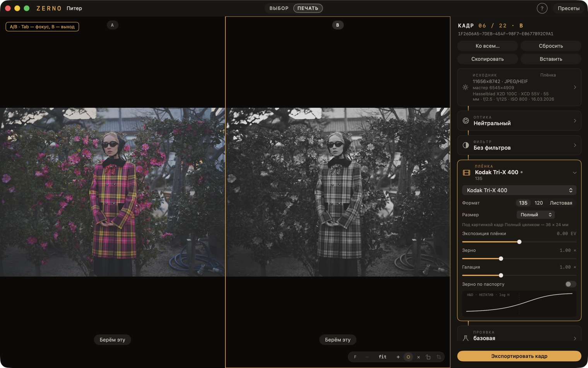Click the Плёнка label in source card

548,75
